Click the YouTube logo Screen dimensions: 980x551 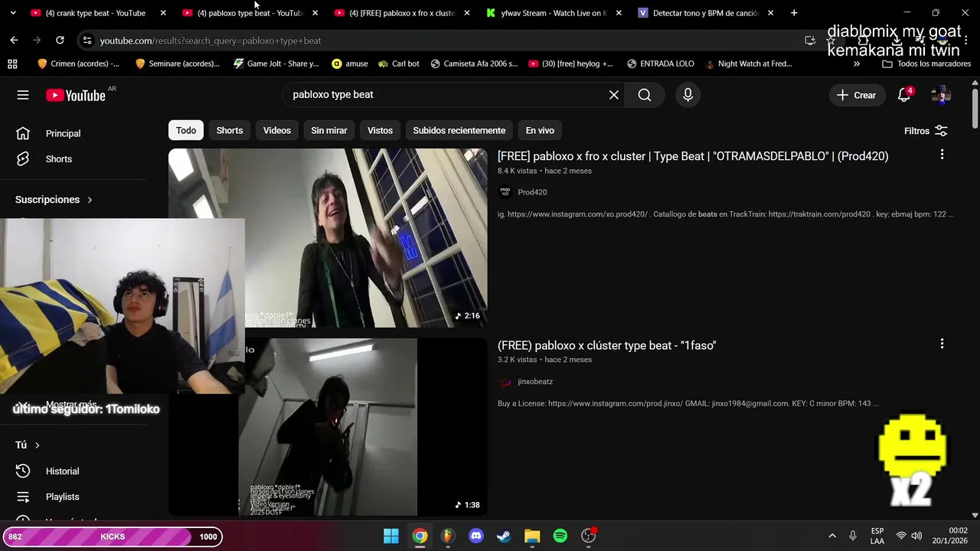tap(75, 95)
